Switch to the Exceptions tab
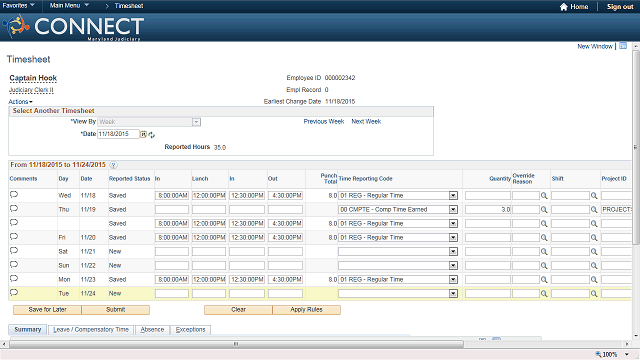Screen dimensions: 640x360 (190, 330)
